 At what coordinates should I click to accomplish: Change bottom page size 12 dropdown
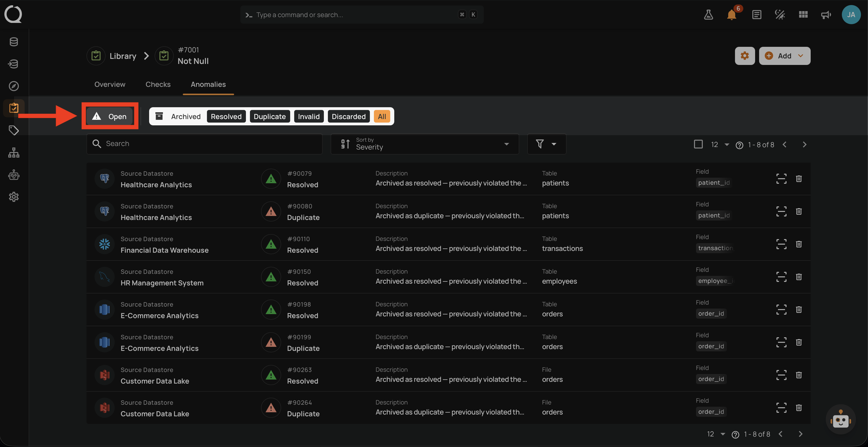716,434
